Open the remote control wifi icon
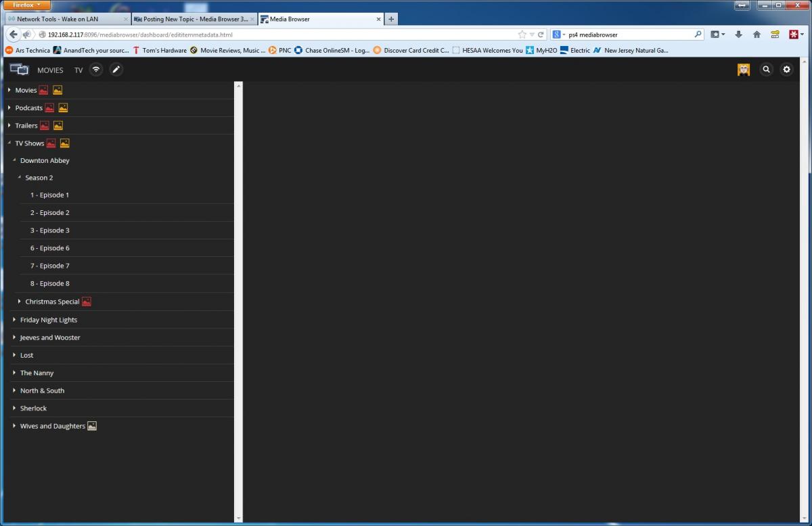The width and height of the screenshot is (812, 526). click(96, 69)
